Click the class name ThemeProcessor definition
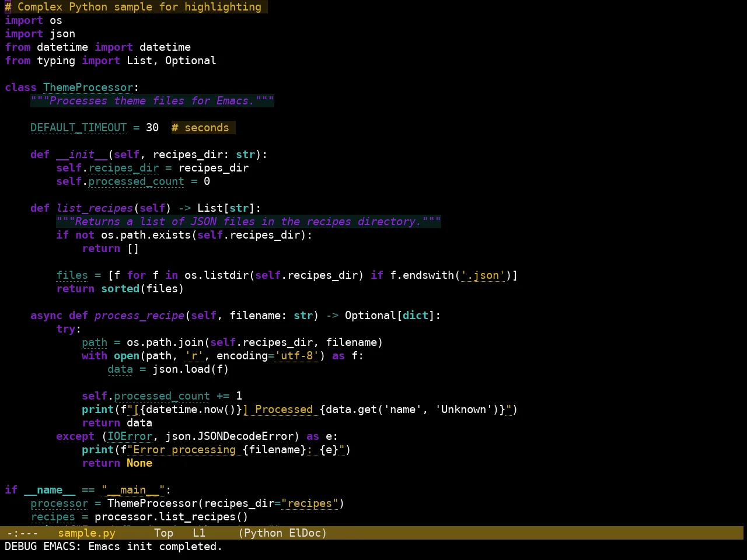This screenshot has width=747, height=560. click(88, 87)
